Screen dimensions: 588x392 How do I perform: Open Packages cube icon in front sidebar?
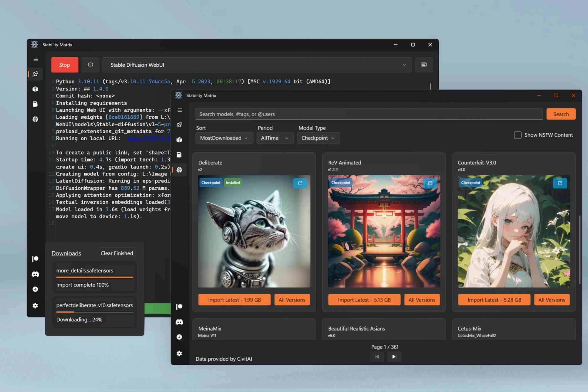(179, 140)
